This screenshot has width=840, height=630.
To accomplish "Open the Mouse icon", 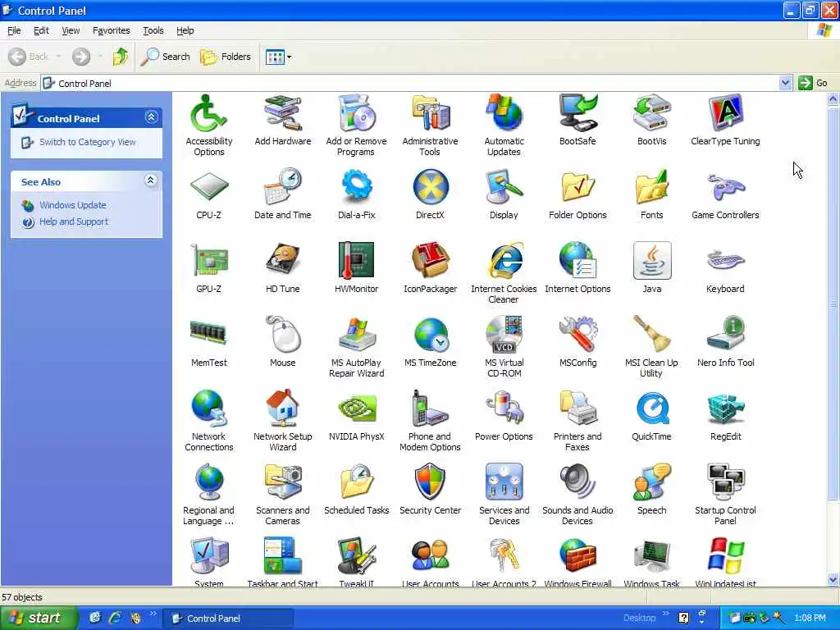I will point(283,335).
